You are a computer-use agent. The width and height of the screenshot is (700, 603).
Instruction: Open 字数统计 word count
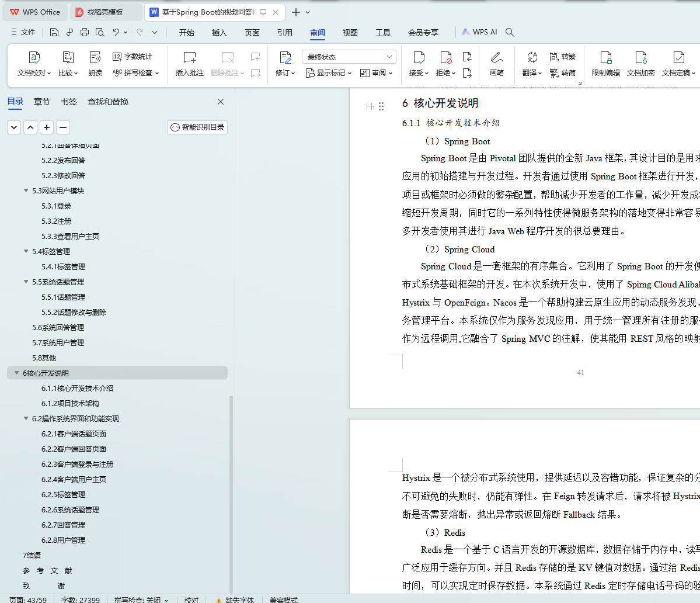(132, 57)
